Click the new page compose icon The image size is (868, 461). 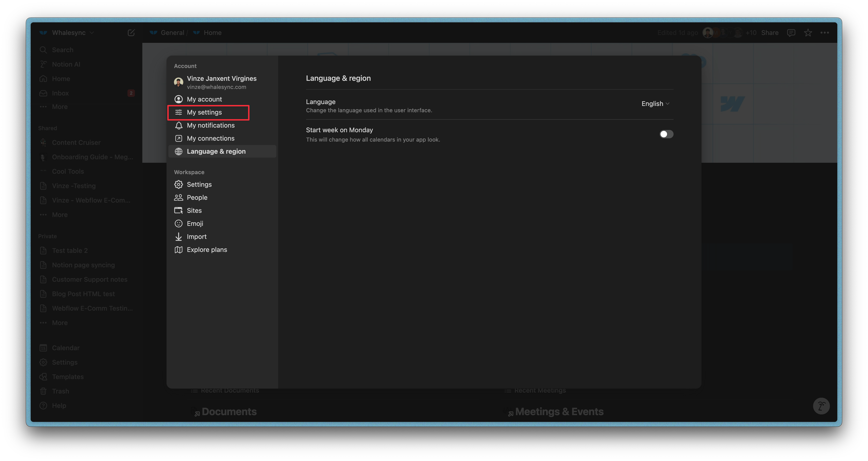[x=131, y=33]
